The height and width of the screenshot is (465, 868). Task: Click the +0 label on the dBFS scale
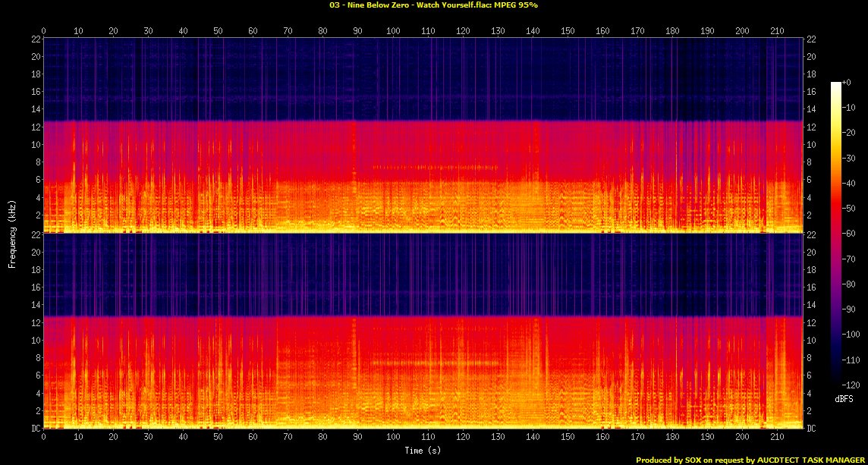[x=848, y=83]
